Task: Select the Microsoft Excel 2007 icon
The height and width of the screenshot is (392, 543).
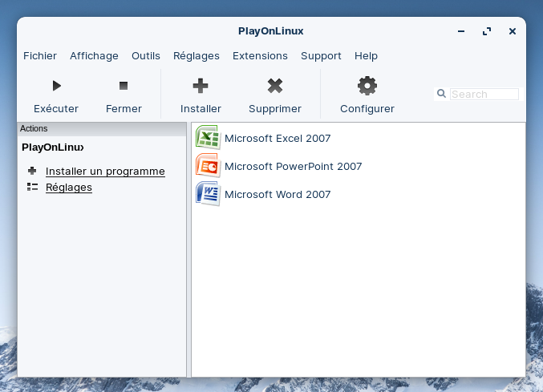Action: (x=208, y=137)
